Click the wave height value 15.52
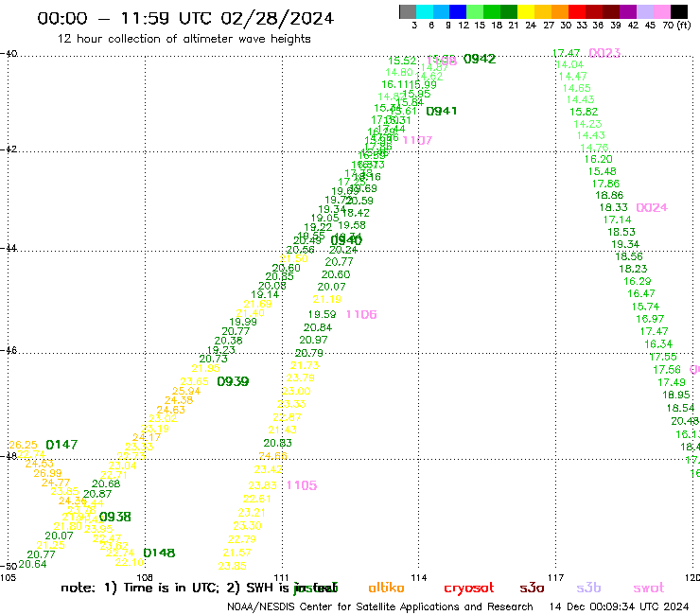The image size is (700, 615). point(402,61)
